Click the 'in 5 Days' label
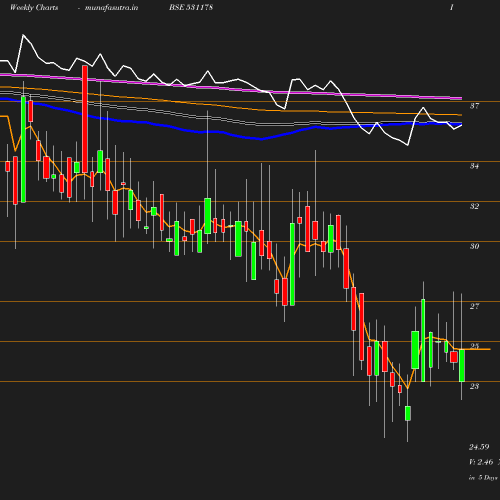Image resolution: width=500 pixels, height=500 pixels. coord(483,478)
